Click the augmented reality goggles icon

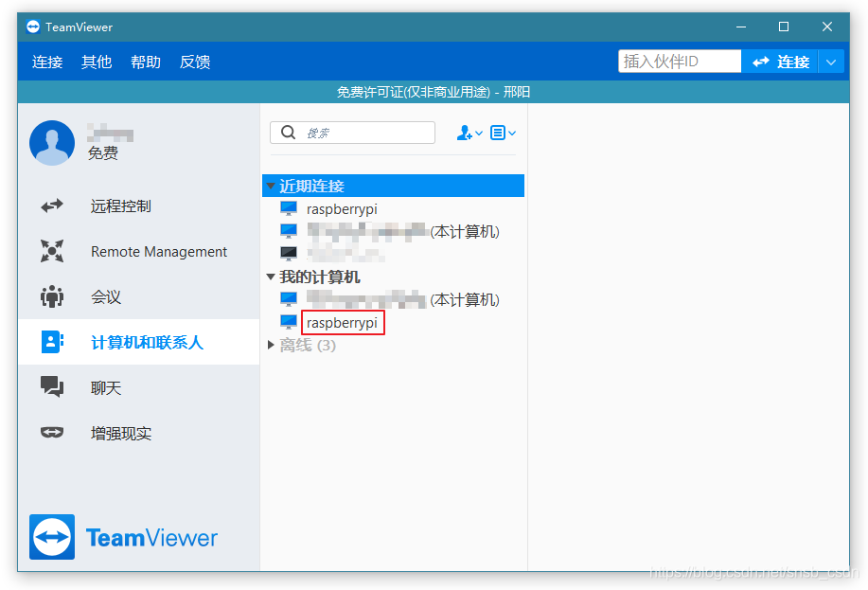click(52, 432)
